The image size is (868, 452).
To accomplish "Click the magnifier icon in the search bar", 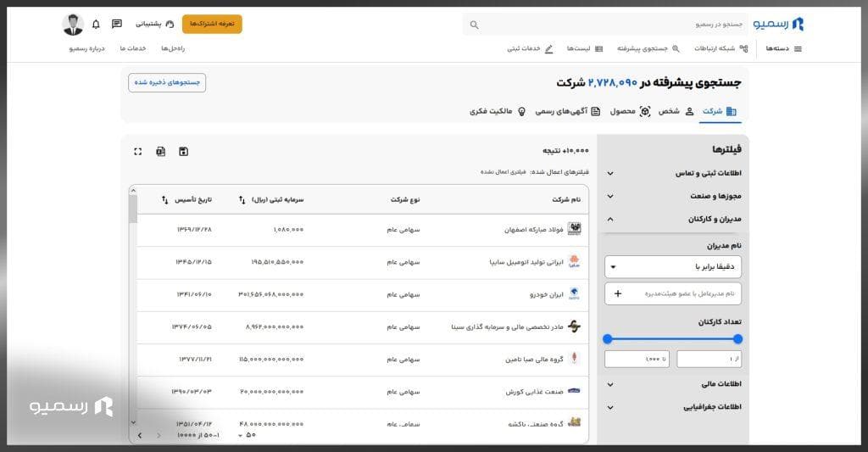I will (474, 25).
